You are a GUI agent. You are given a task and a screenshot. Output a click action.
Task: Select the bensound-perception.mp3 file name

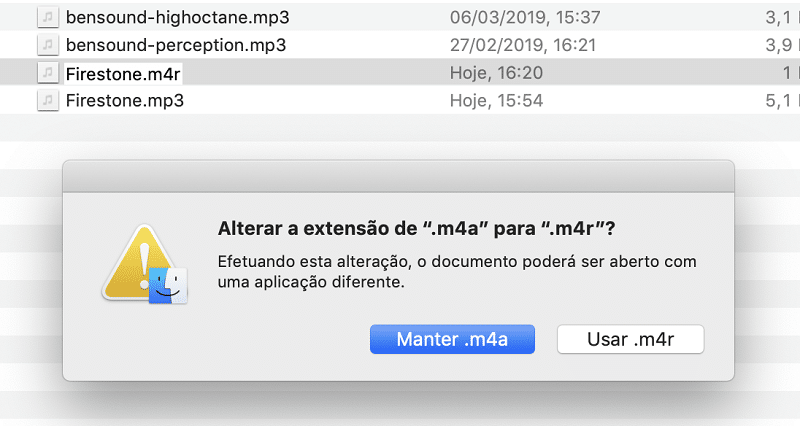175,45
